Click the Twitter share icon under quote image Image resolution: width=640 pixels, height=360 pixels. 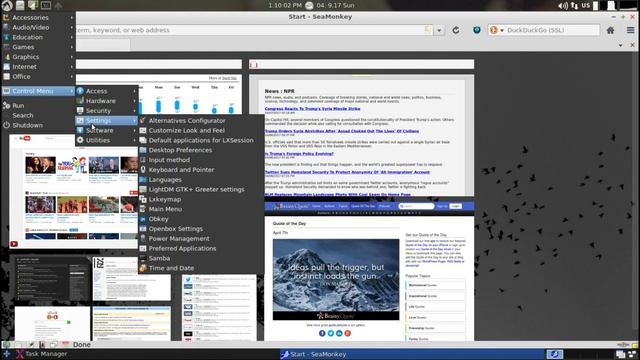pyautogui.click(x=331, y=333)
